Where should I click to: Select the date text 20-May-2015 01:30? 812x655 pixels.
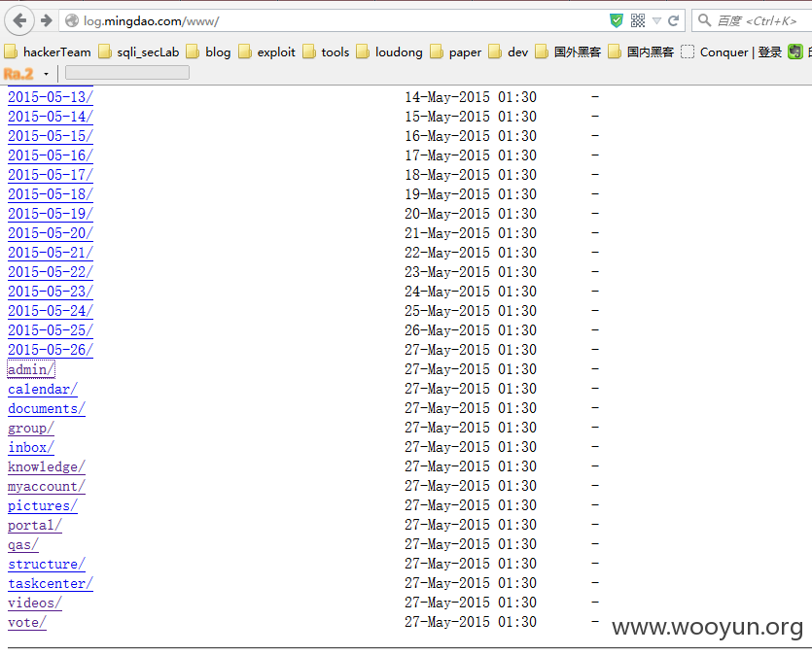[x=471, y=213]
